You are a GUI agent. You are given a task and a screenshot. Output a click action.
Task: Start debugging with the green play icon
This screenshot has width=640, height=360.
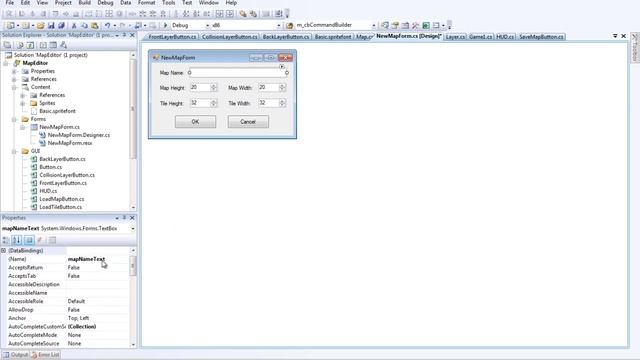(x=165, y=25)
